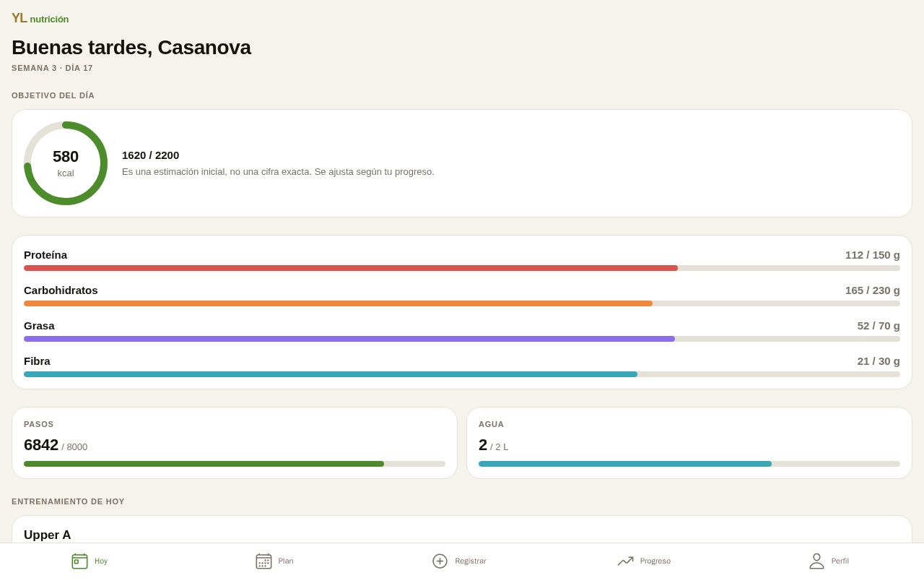
Task: Click the 1620 / 2200 calorie text
Action: (150, 155)
